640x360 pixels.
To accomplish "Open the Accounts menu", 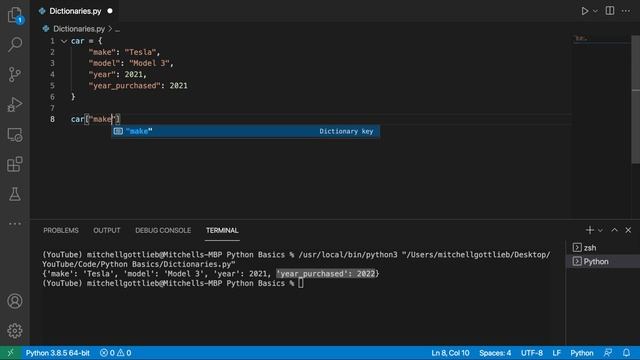I will pos(15,301).
